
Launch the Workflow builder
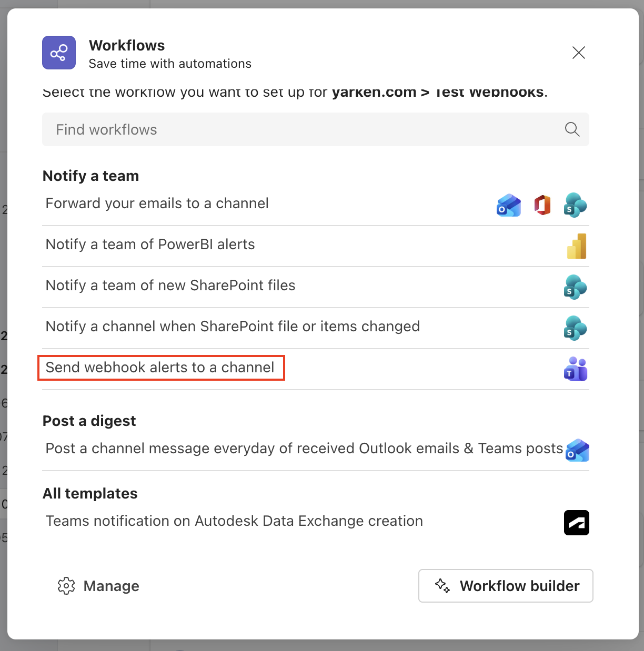point(506,586)
